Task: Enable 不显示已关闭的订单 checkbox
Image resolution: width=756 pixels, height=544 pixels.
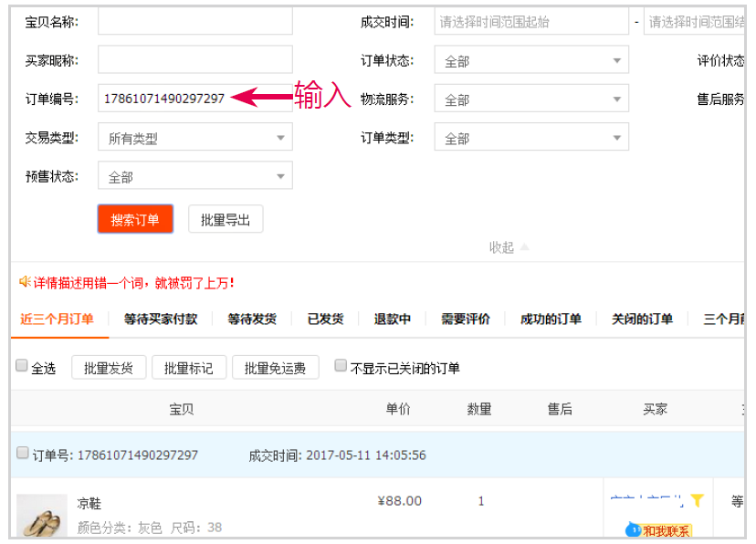Action: click(341, 366)
